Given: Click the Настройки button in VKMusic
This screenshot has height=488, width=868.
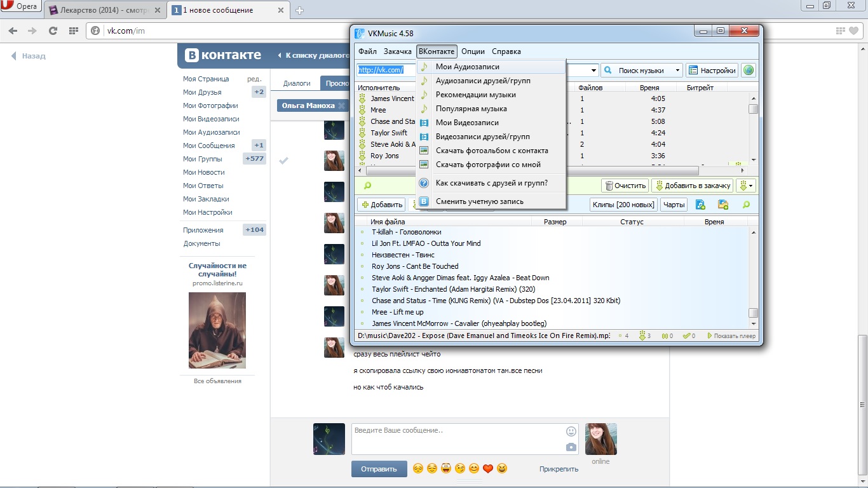Looking at the screenshot, I should point(712,71).
